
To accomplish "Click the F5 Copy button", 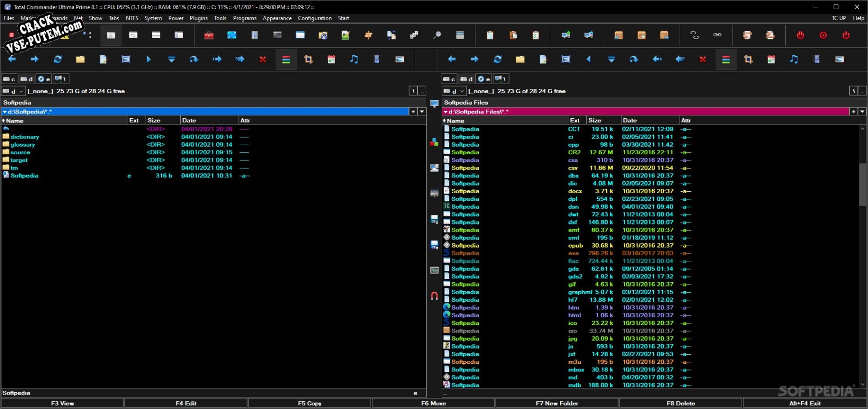I will 310,403.
